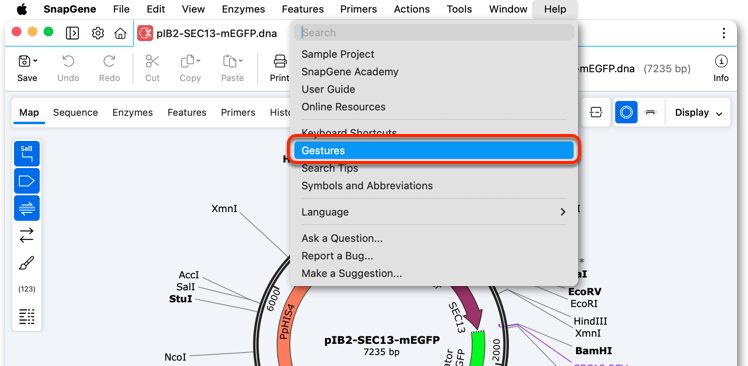Open the Apple menu

click(x=21, y=9)
